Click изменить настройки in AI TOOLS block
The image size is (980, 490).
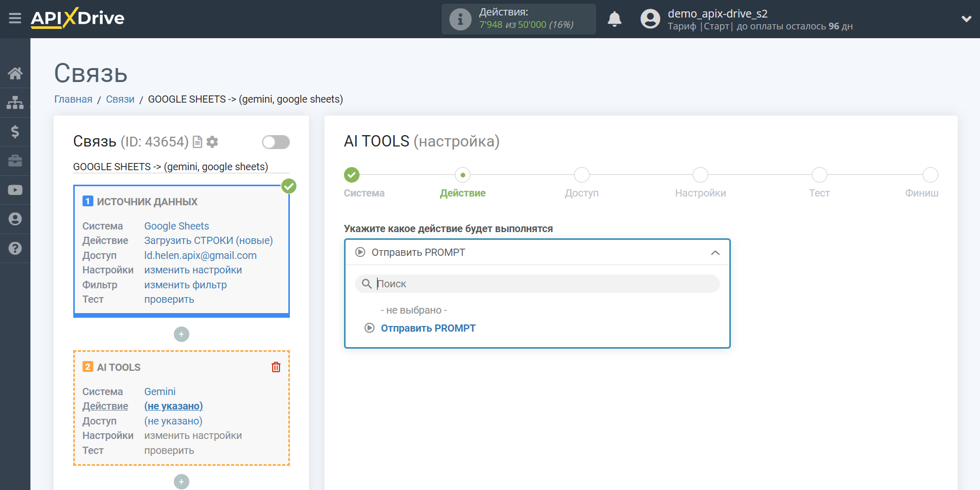[x=193, y=435]
